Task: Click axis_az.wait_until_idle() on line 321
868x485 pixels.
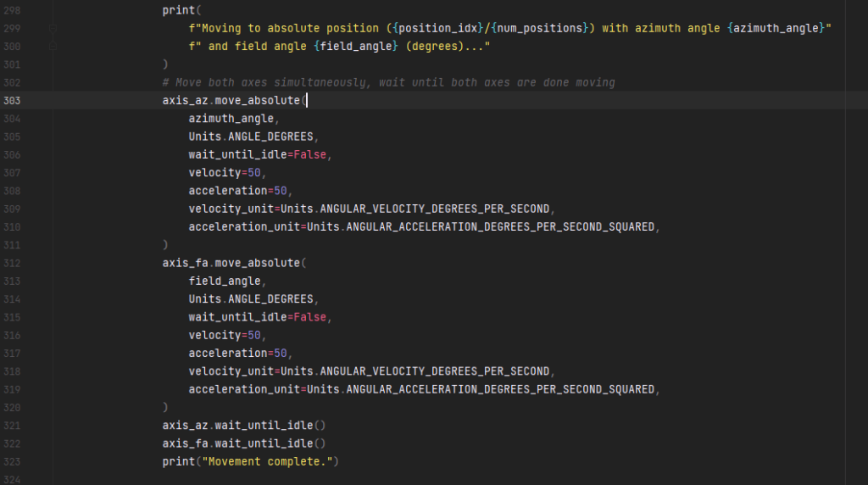Action: pos(244,425)
